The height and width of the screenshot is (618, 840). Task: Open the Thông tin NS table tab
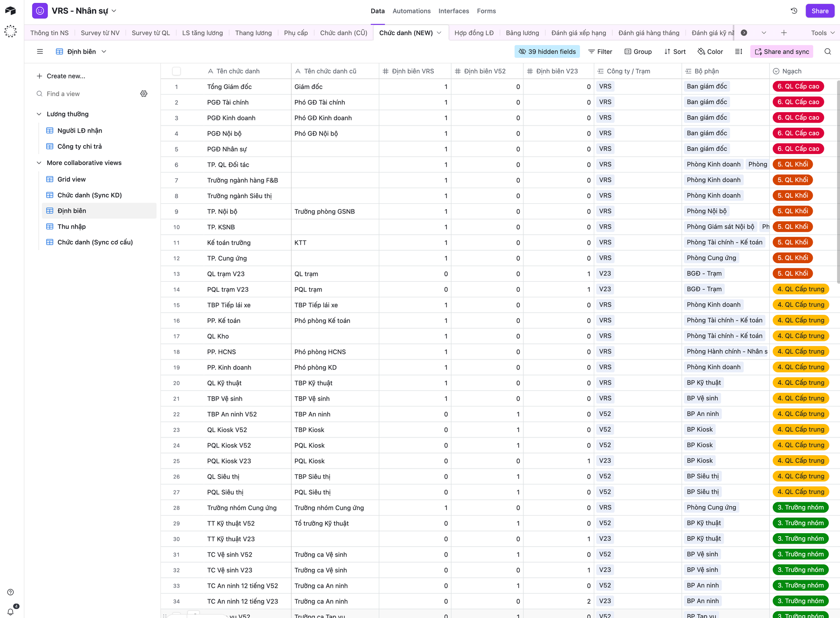coord(49,33)
